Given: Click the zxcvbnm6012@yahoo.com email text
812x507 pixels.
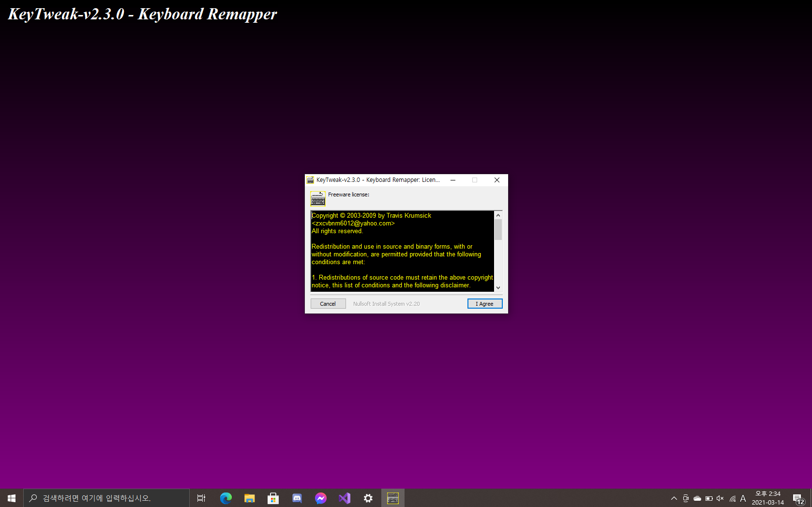Looking at the screenshot, I should 353,224.
